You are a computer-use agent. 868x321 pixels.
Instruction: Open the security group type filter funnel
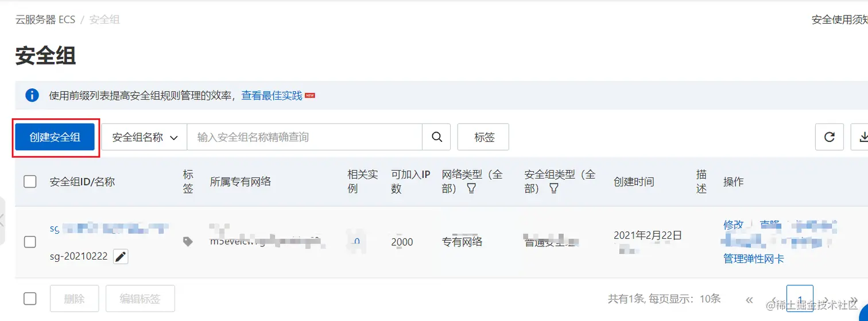pos(554,188)
